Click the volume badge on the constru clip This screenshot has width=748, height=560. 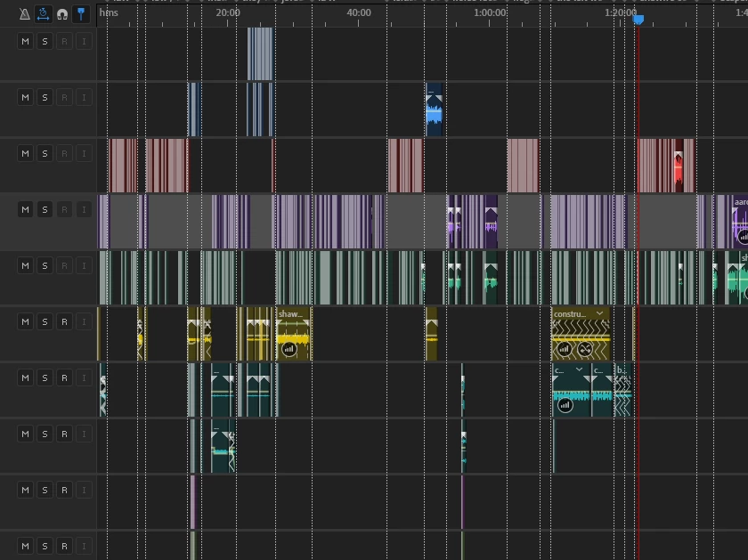tap(564, 349)
